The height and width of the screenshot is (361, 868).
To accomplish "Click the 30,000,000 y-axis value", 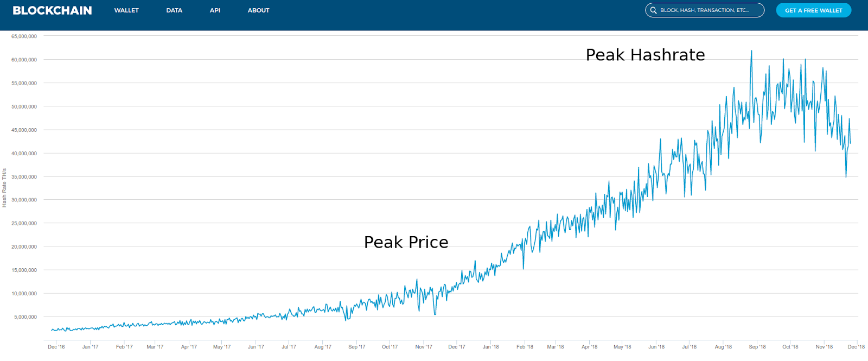I will pyautogui.click(x=24, y=200).
